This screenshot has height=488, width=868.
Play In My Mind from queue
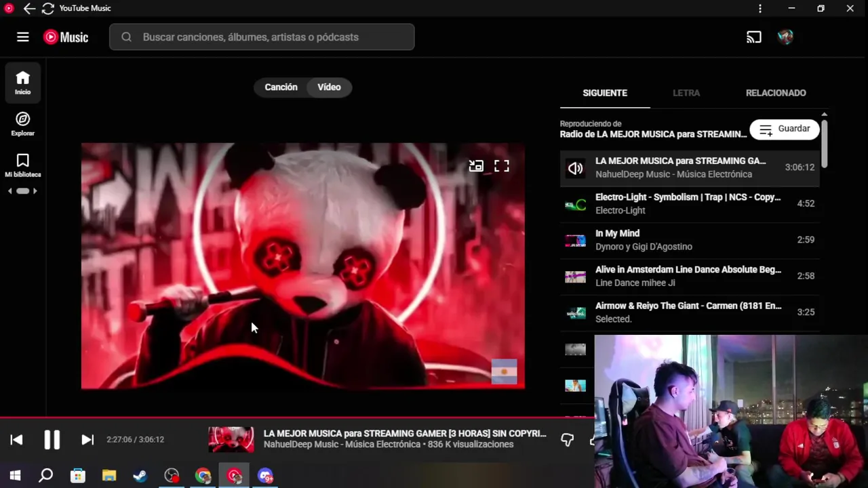[x=690, y=240]
